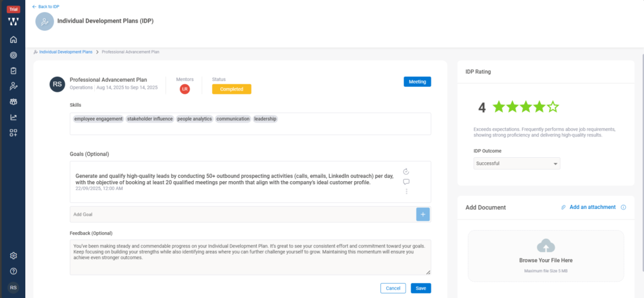Set rating to the first star

pos(499,107)
